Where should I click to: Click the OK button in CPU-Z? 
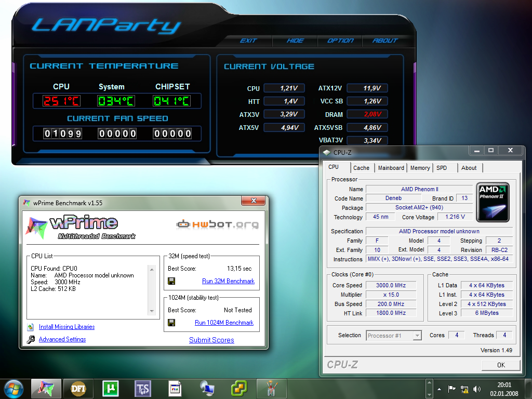501,365
